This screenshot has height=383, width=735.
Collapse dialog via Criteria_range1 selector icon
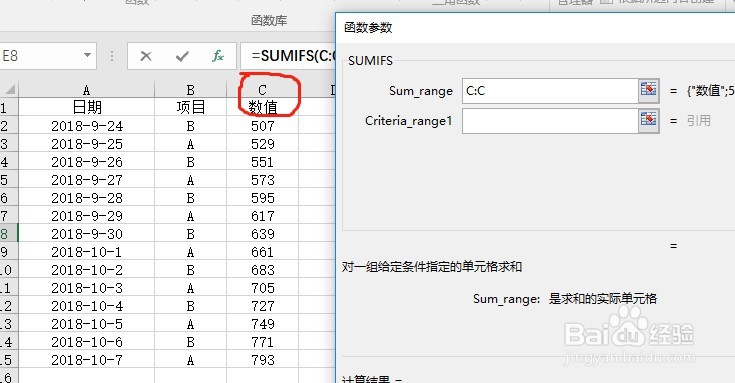[x=649, y=120]
